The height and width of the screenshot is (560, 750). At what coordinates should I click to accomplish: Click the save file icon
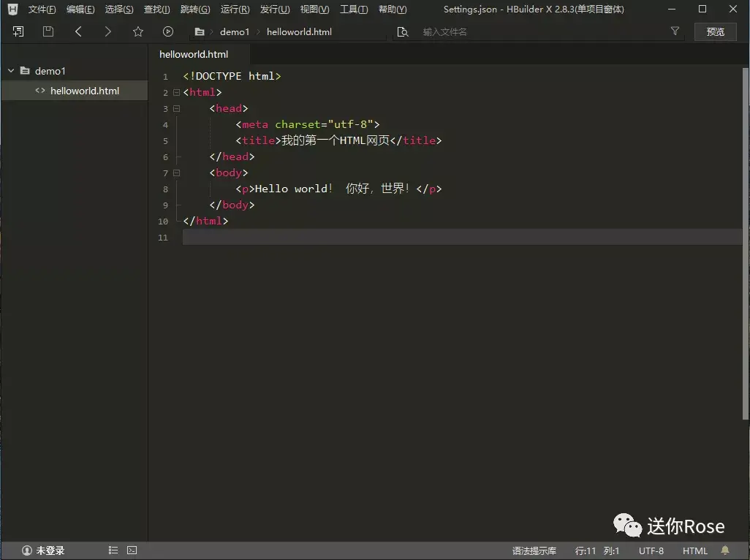(x=48, y=31)
